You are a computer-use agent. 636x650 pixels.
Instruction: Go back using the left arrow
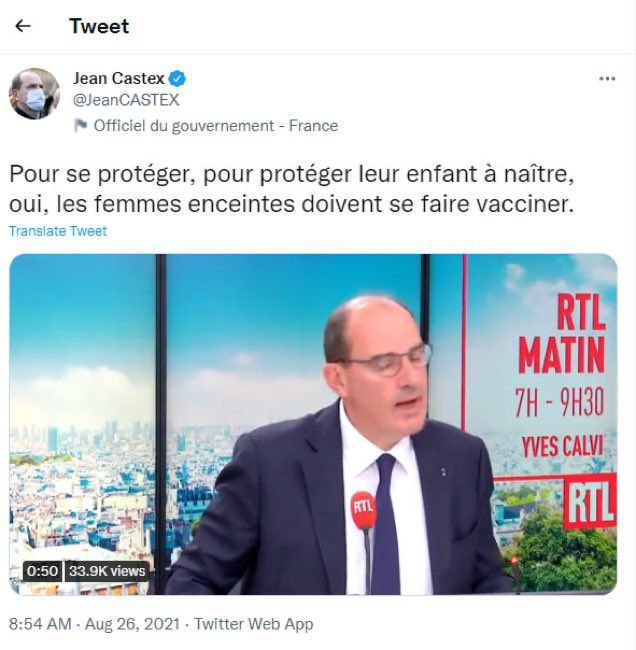[23, 26]
